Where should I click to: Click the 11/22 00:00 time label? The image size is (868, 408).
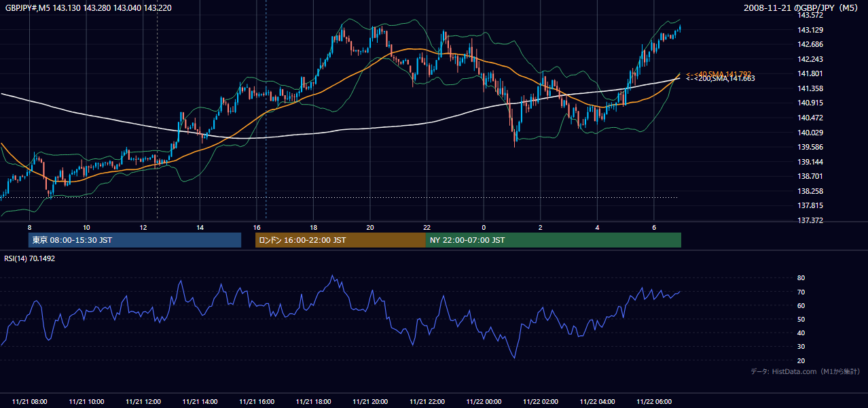484,402
